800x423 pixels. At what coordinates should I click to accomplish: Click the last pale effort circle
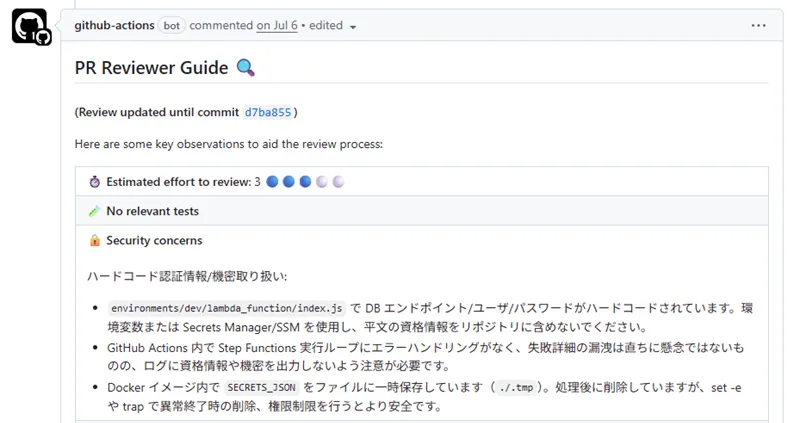coord(338,182)
